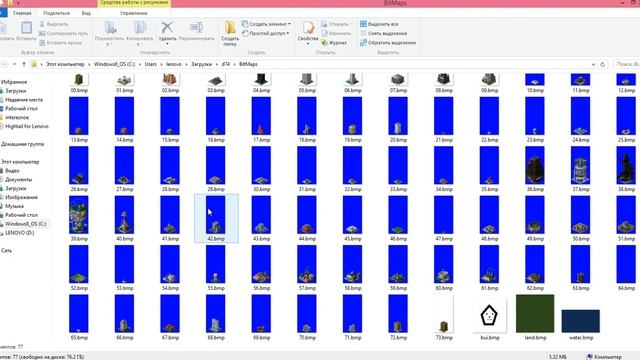The image size is (640, 360).
Task: Click the Picture Tools contextual tab header
Action: [134, 3]
